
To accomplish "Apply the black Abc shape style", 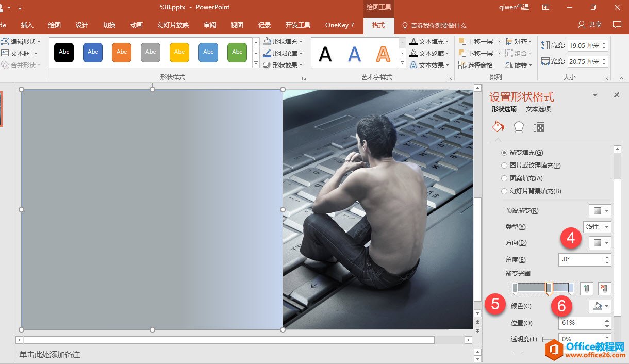I will tap(64, 52).
